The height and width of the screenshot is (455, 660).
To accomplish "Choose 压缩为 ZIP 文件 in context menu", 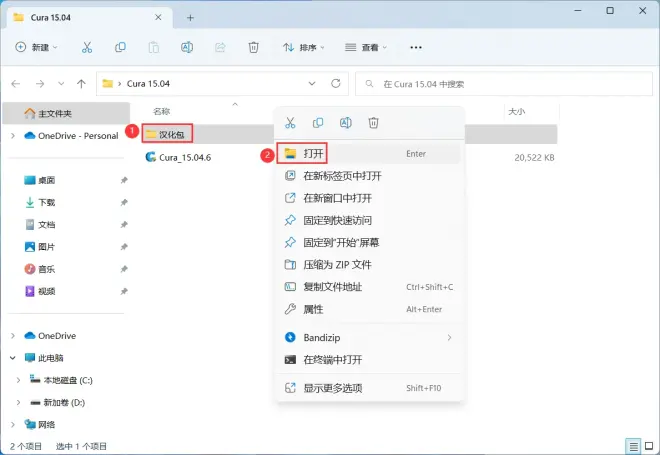I will coord(369,265).
